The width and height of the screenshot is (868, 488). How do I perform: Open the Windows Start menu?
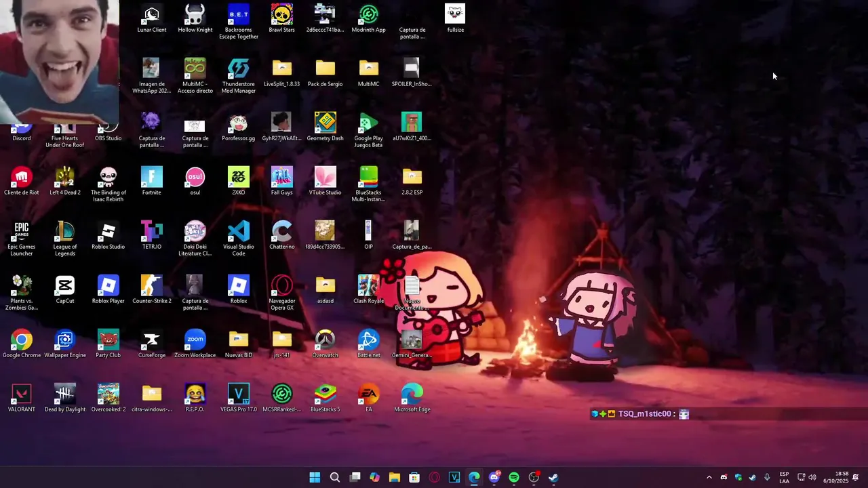pyautogui.click(x=315, y=477)
